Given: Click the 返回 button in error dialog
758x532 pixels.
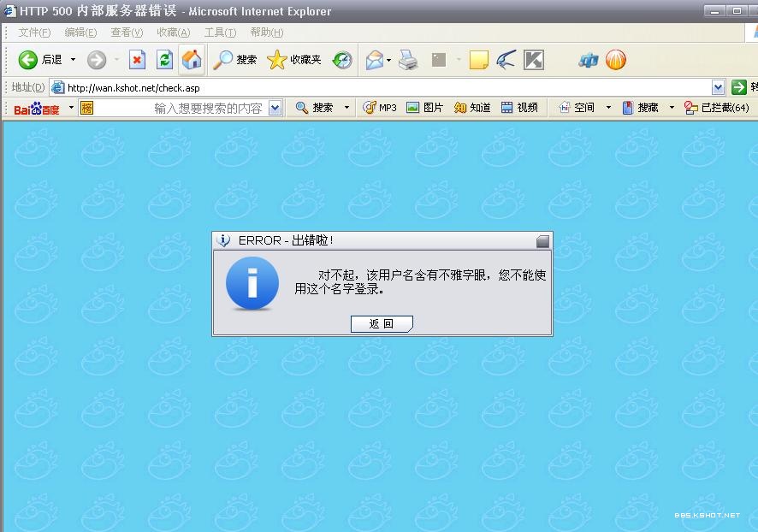Looking at the screenshot, I should (382, 324).
